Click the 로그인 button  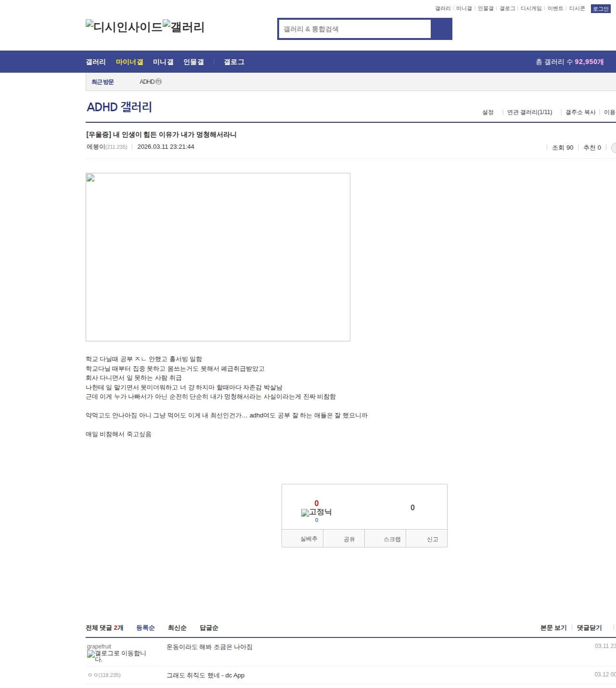[x=601, y=9]
